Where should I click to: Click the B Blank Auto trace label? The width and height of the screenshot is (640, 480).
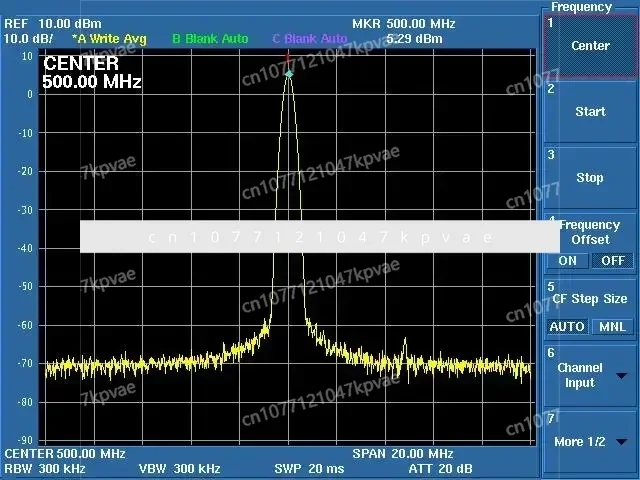(210, 39)
